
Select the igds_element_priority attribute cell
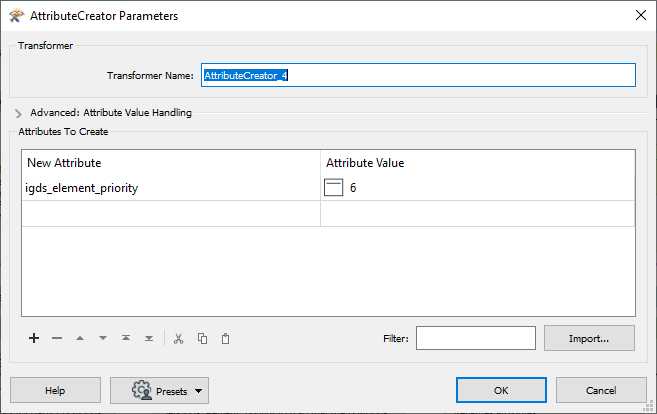171,188
